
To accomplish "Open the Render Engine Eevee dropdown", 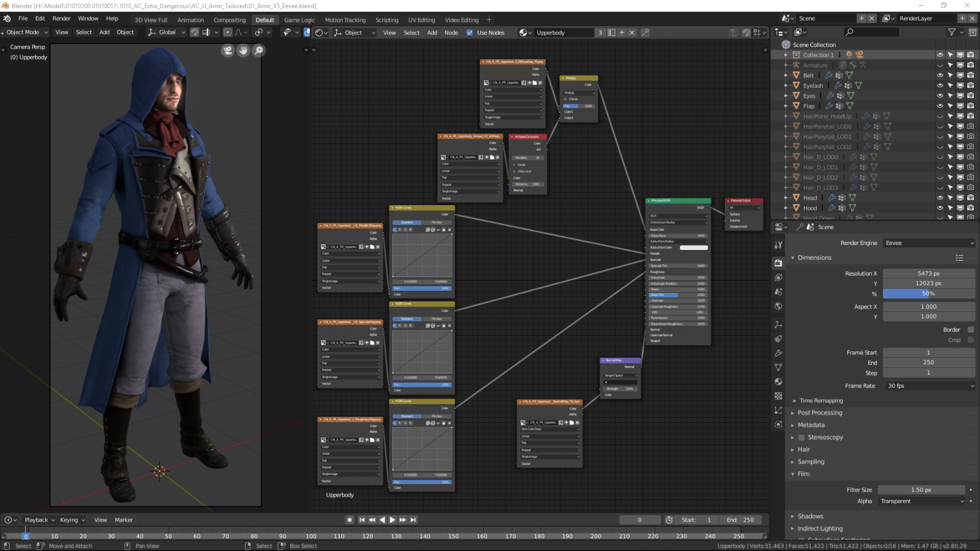I will tap(929, 243).
